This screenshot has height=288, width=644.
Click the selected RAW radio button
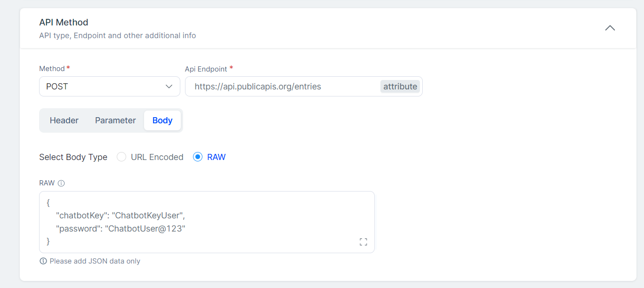coord(198,157)
